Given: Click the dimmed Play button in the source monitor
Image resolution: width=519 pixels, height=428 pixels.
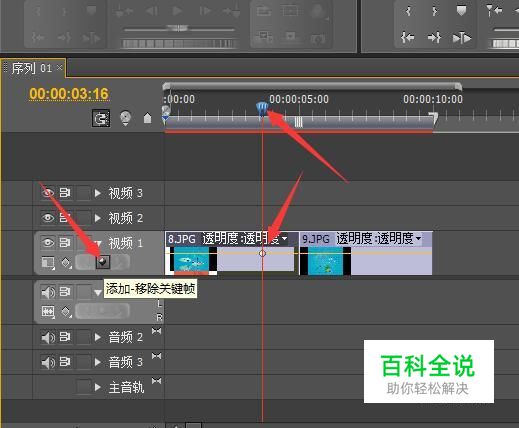Looking at the screenshot, I should pos(177,11).
